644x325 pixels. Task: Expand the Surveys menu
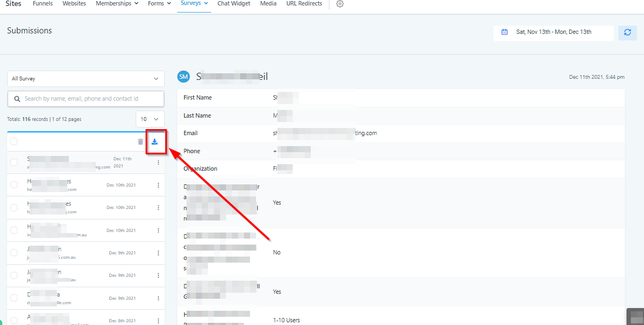click(194, 3)
